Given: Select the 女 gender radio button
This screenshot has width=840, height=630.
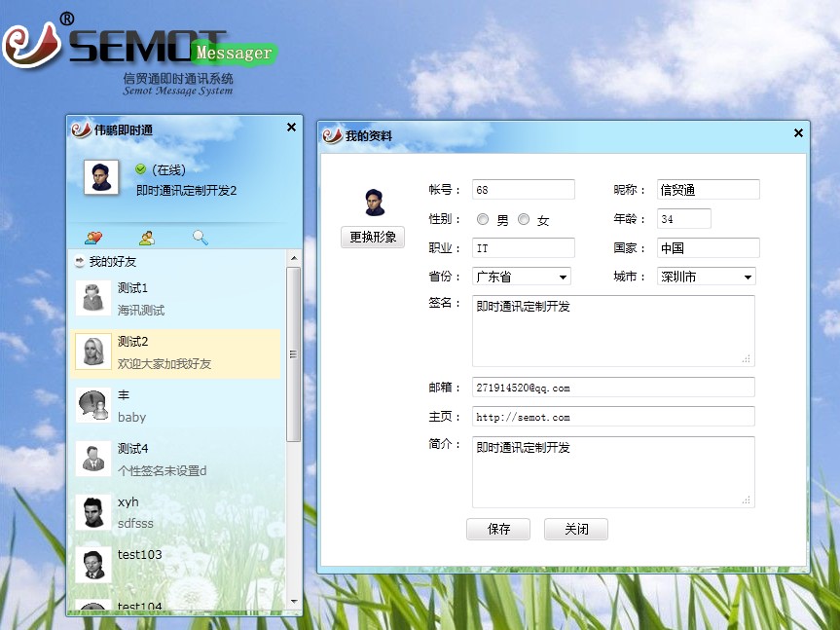Looking at the screenshot, I should click(x=524, y=219).
